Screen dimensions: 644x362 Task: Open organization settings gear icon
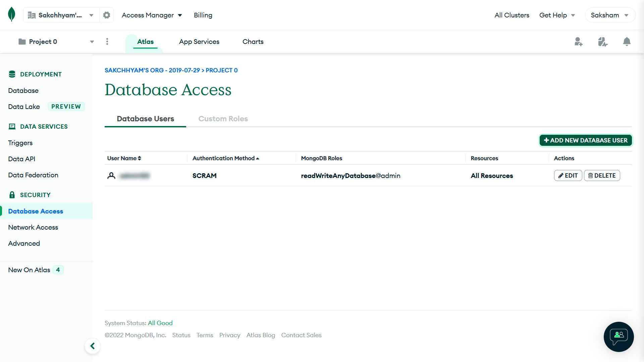point(106,15)
